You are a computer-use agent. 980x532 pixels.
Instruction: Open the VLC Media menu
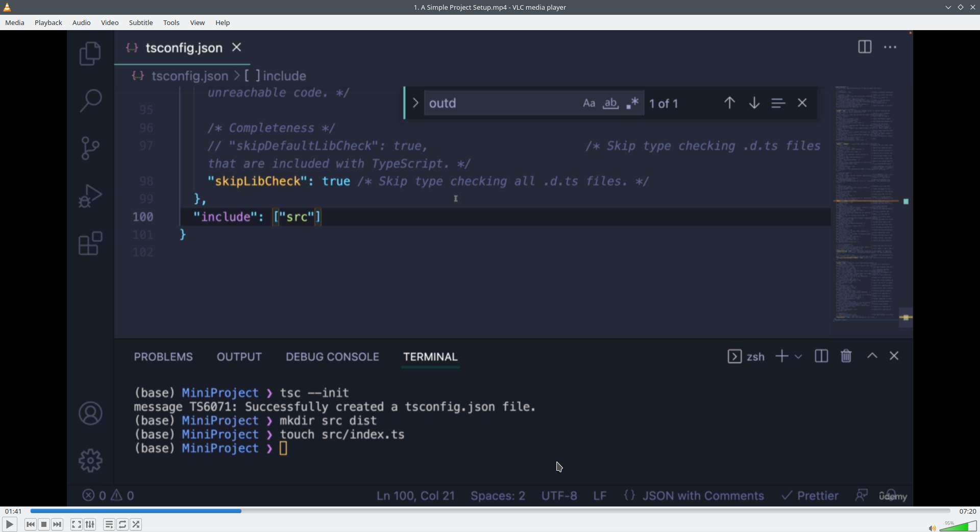[15, 22]
